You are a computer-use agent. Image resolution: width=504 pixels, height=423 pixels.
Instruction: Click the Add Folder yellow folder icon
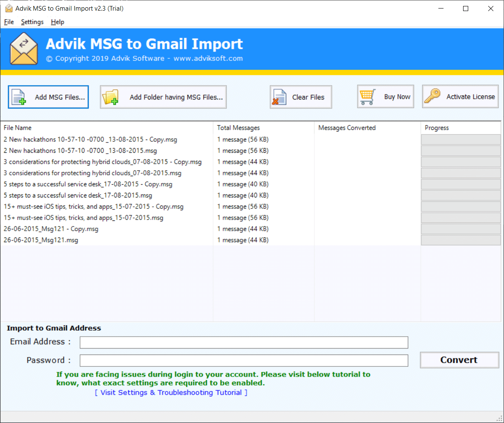pyautogui.click(x=110, y=97)
